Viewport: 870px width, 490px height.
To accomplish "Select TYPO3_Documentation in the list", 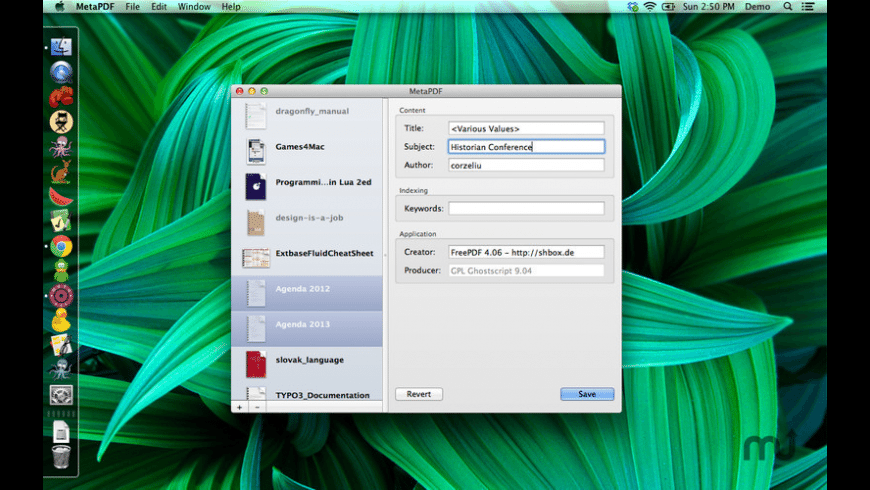I will click(307, 392).
